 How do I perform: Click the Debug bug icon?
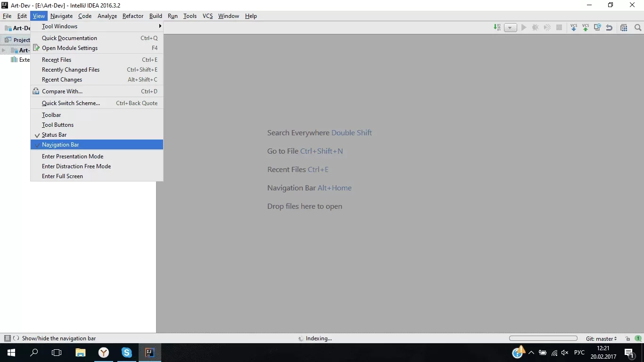(536, 28)
